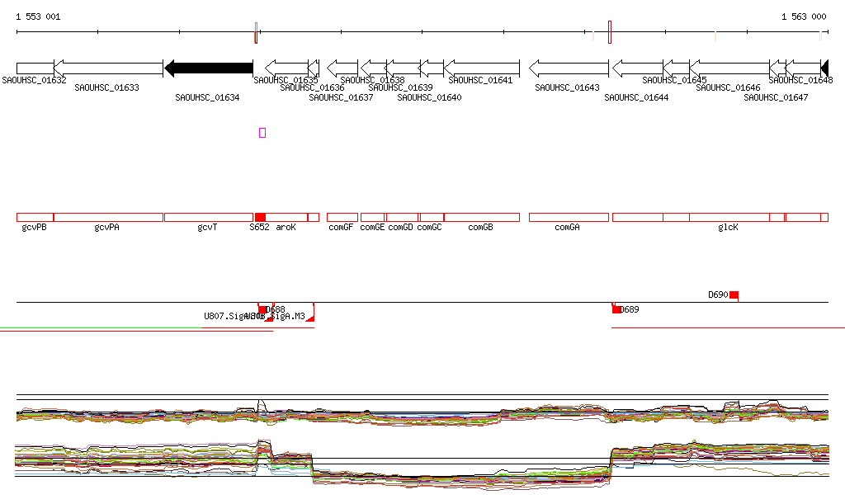The width and height of the screenshot is (845, 504).
Task: Select the SAOUHSC_01639 label text
Action: (400, 87)
